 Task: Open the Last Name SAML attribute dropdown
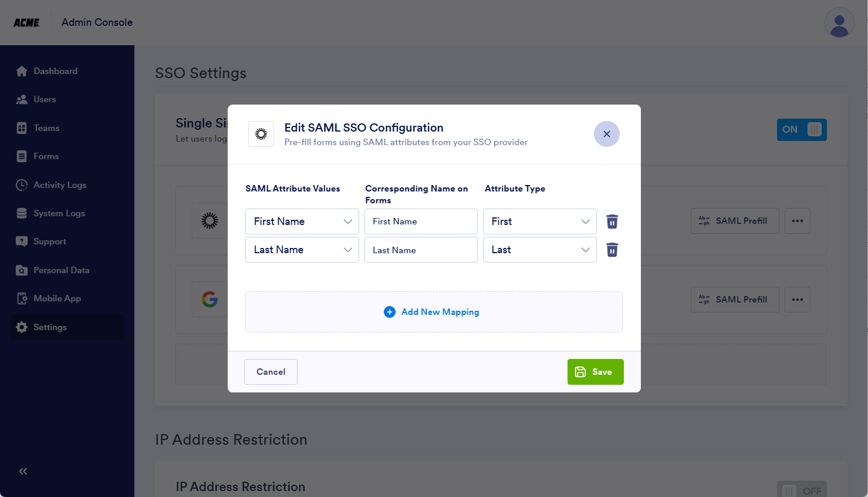point(302,250)
